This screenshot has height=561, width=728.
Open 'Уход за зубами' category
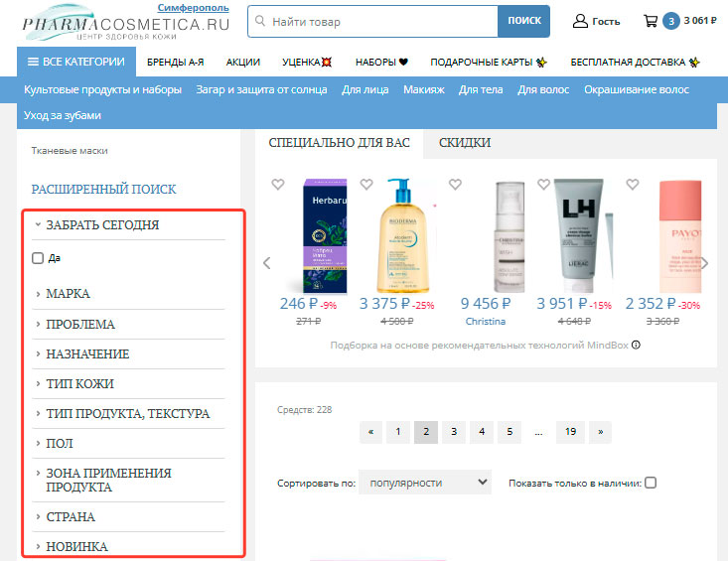point(63,115)
